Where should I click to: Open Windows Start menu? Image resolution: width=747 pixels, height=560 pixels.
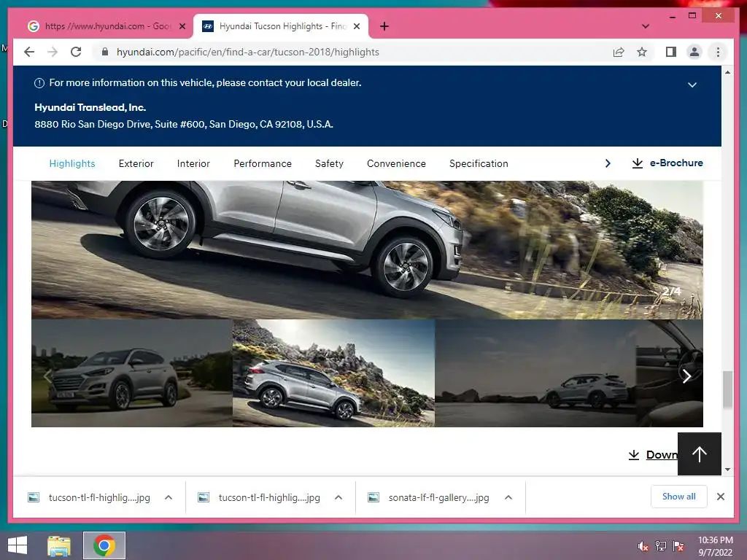[18, 545]
